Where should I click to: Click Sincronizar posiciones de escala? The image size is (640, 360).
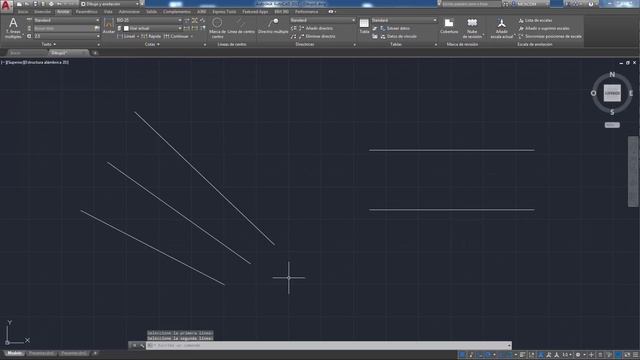pyautogui.click(x=550, y=36)
